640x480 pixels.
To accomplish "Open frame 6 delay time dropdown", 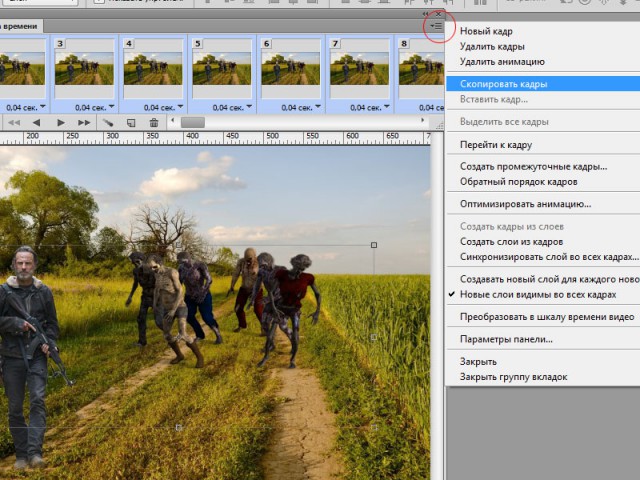I will [318, 107].
